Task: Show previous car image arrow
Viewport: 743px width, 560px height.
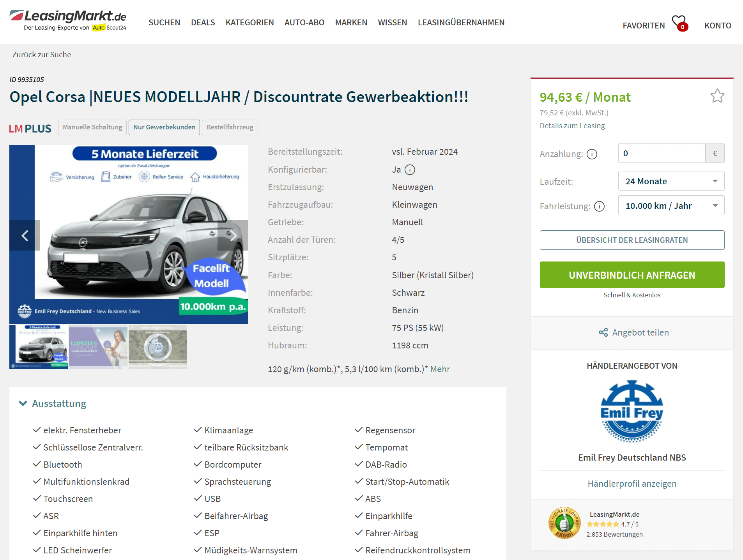Action: [25, 235]
